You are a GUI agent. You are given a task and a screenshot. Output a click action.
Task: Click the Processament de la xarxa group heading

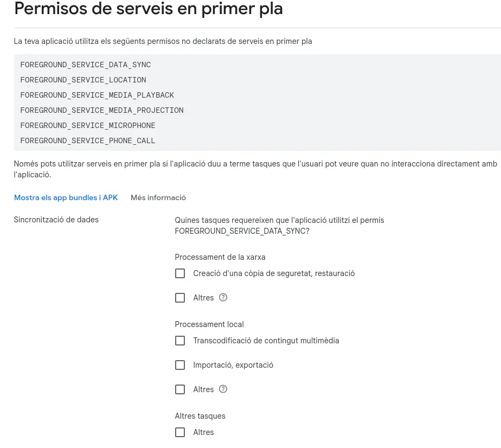(220, 257)
